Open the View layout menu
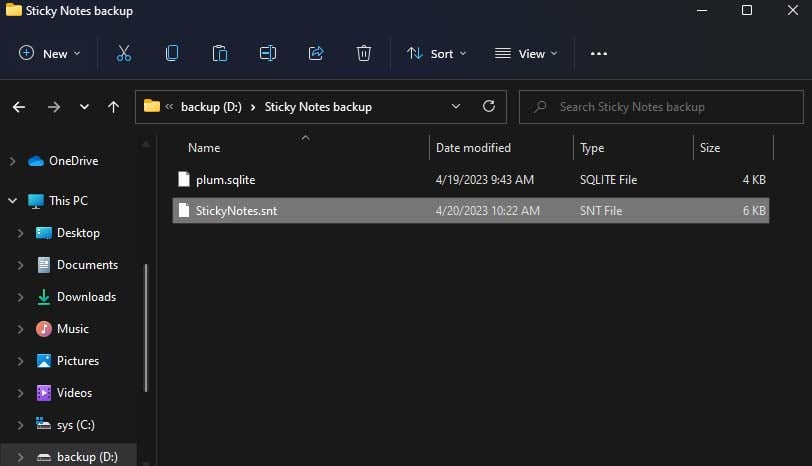 point(526,53)
